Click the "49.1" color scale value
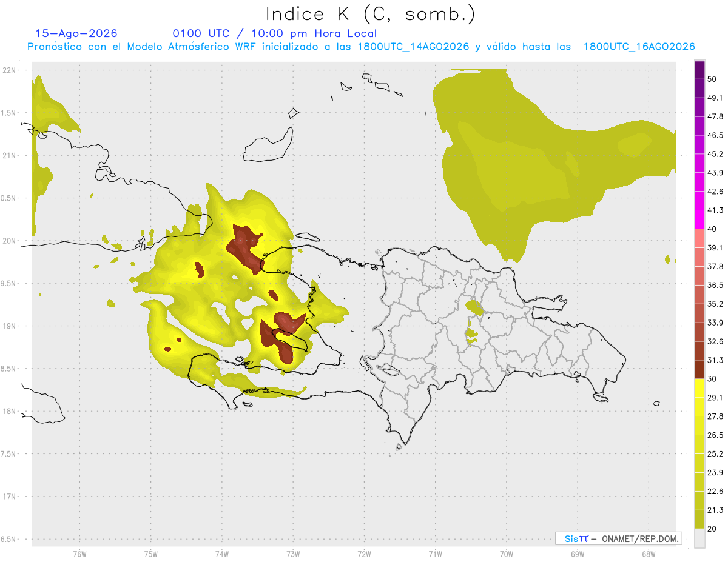This screenshot has width=728, height=562. (715, 98)
